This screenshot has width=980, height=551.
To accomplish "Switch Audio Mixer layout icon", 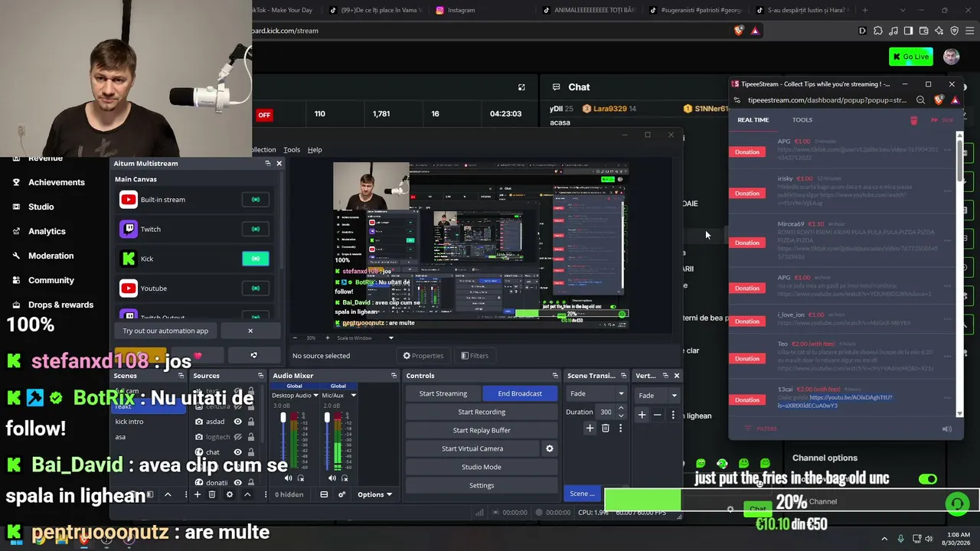I will pos(324,494).
